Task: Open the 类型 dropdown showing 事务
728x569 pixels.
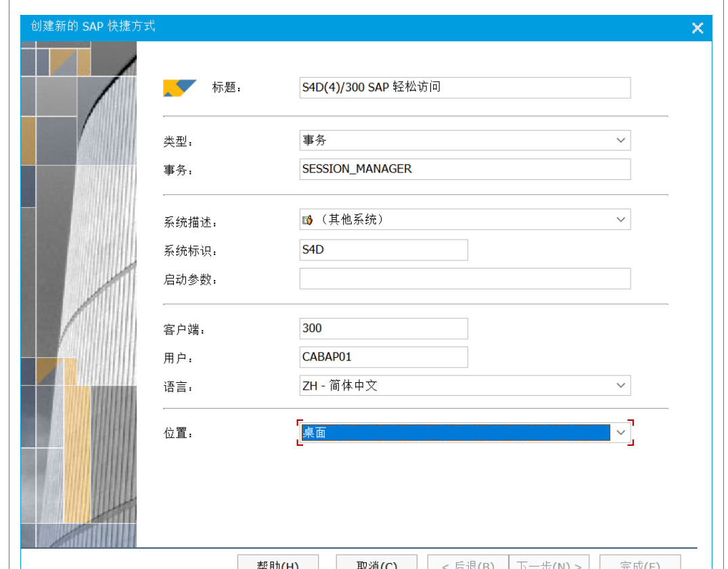Action: coord(465,140)
